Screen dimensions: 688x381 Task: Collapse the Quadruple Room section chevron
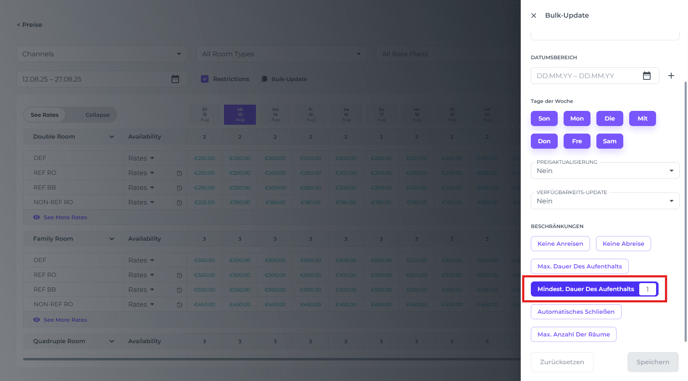(x=111, y=341)
